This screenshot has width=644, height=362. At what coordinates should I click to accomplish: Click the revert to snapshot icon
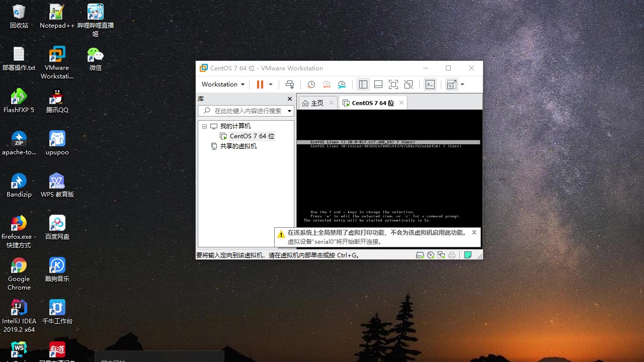coord(327,84)
